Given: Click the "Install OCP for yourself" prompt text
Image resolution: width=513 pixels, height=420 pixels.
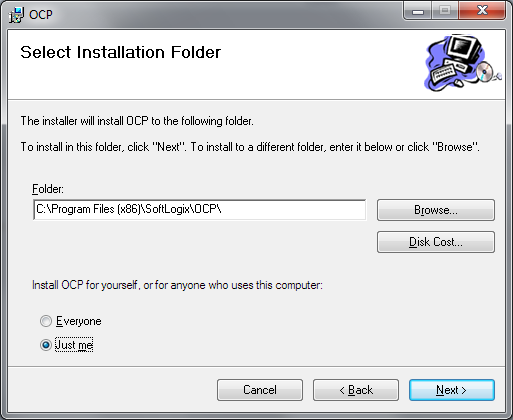Looking at the screenshot, I should pos(177,285).
